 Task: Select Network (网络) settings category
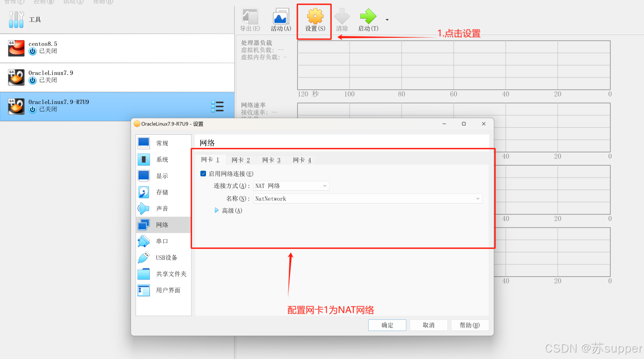[x=163, y=225]
